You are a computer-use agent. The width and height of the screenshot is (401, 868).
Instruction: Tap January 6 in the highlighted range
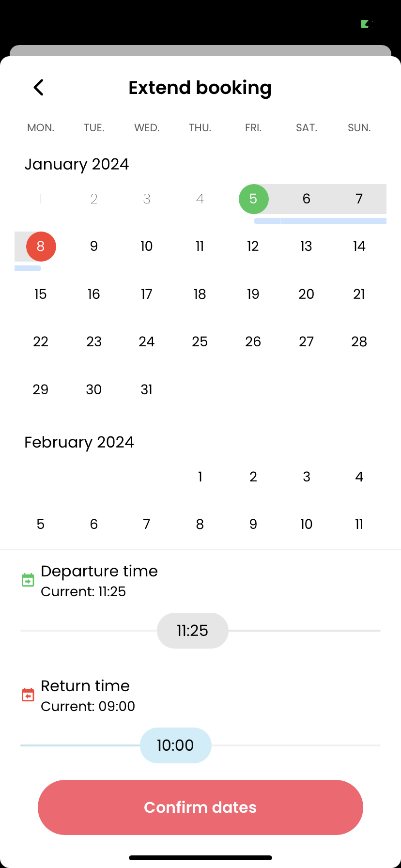[x=306, y=199]
